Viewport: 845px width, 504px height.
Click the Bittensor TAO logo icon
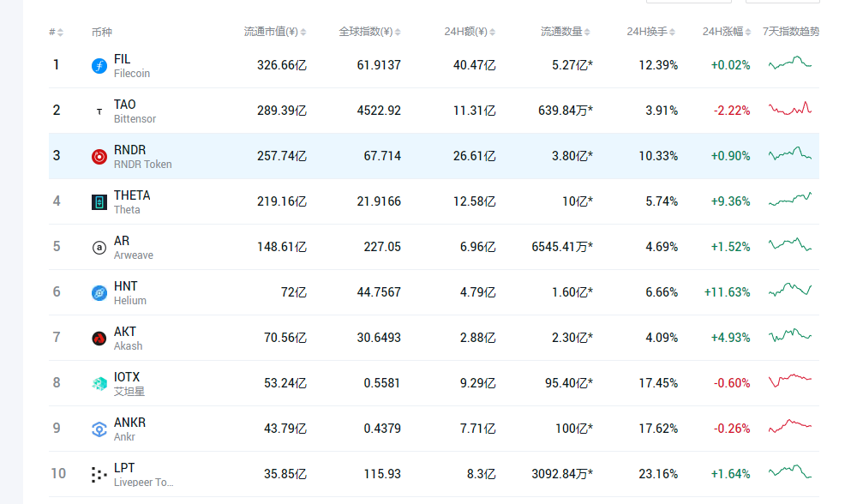99,111
